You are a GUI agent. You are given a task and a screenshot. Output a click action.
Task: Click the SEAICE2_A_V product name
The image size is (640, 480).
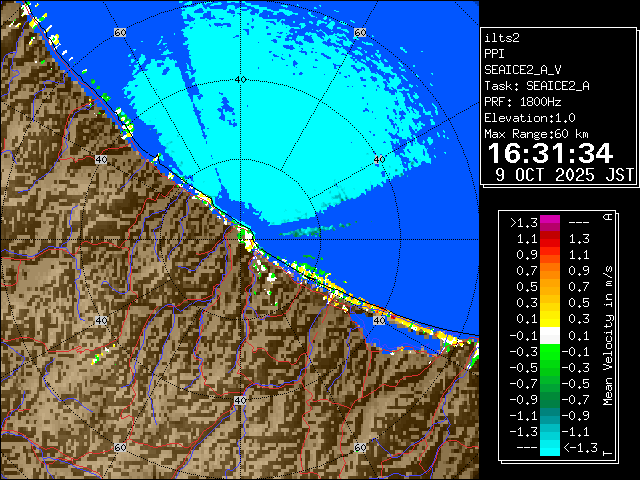(x=524, y=70)
